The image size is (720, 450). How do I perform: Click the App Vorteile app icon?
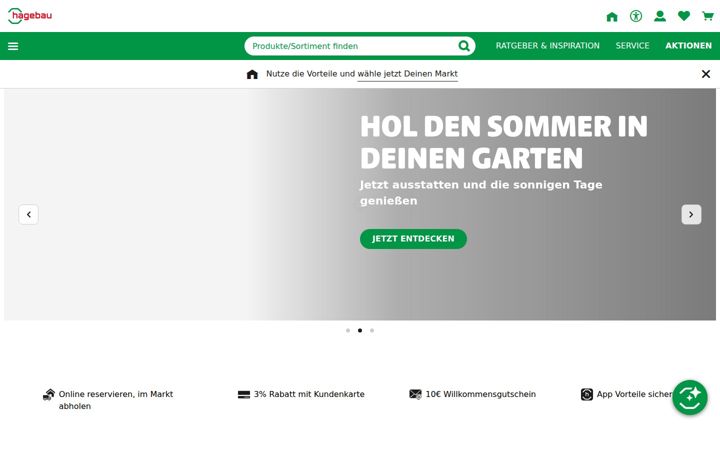[586, 394]
